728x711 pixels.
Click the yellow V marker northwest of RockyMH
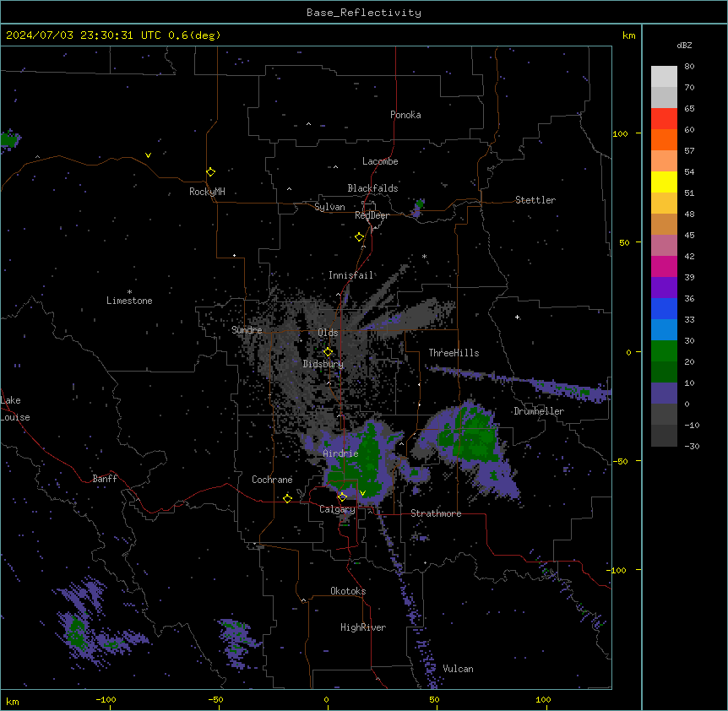(x=148, y=155)
